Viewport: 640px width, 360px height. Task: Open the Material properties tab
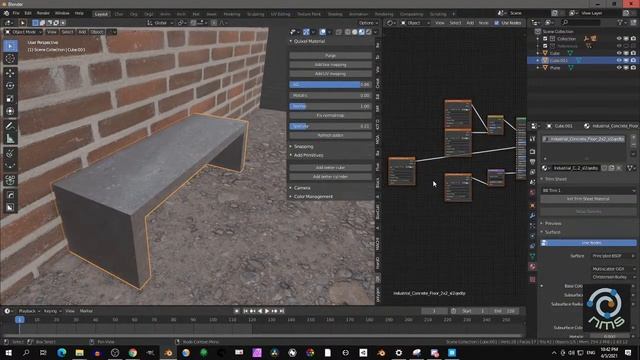(532, 267)
